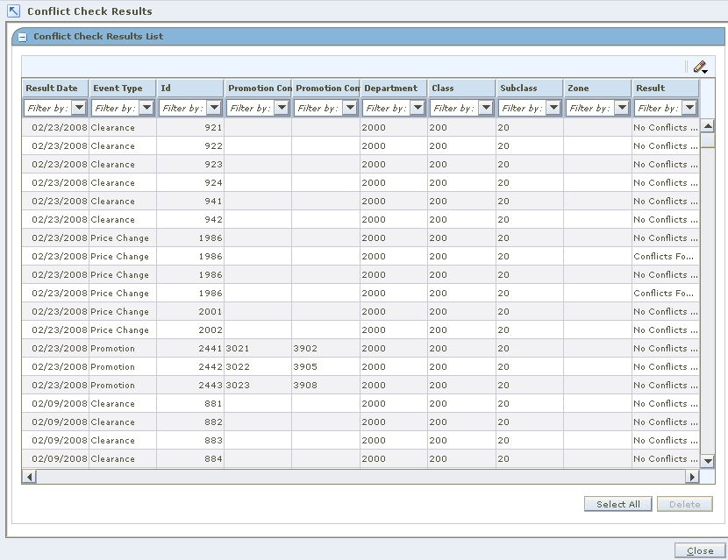
Task: Select Price Change row with Id 2001
Action: [360, 311]
